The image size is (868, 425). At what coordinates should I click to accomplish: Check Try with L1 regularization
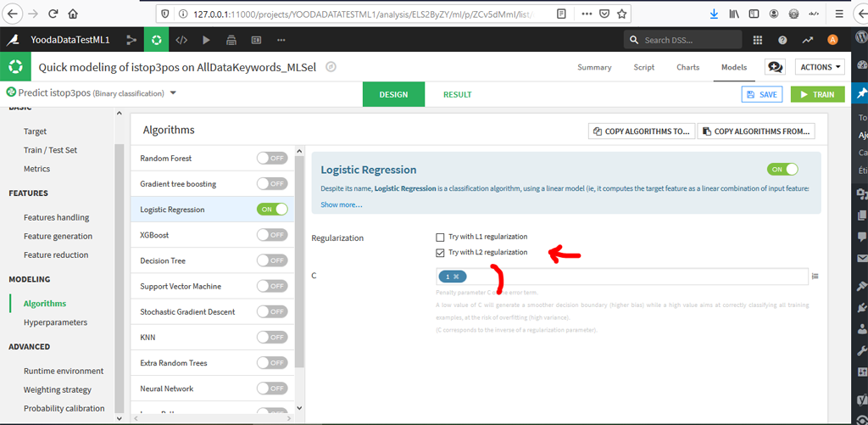(440, 238)
